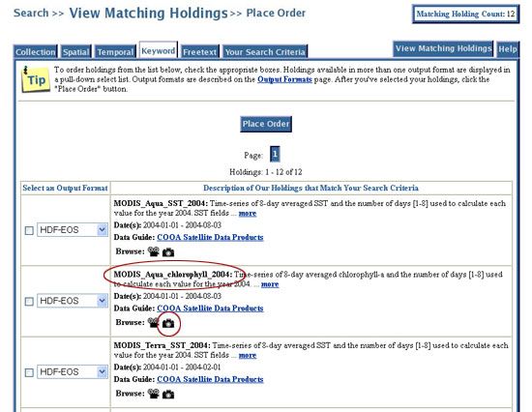Screen dimensions: 532x412
Task: Click page number 1
Action: (275, 154)
